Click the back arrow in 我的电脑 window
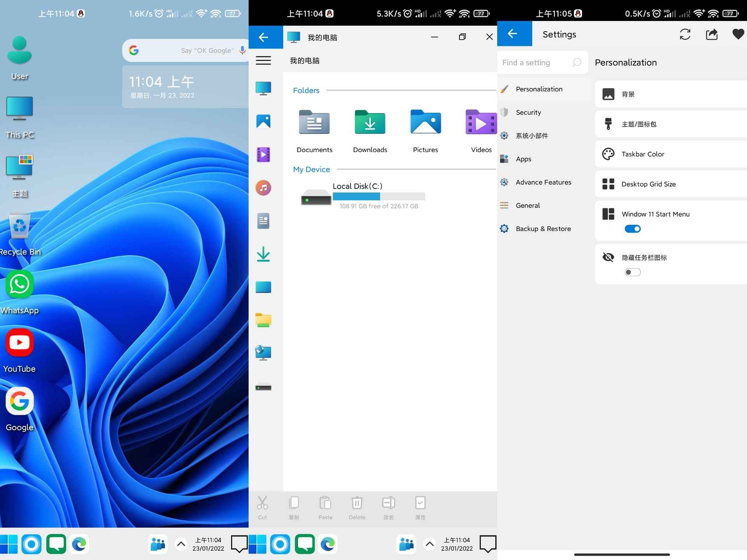The image size is (747, 560). point(264,37)
